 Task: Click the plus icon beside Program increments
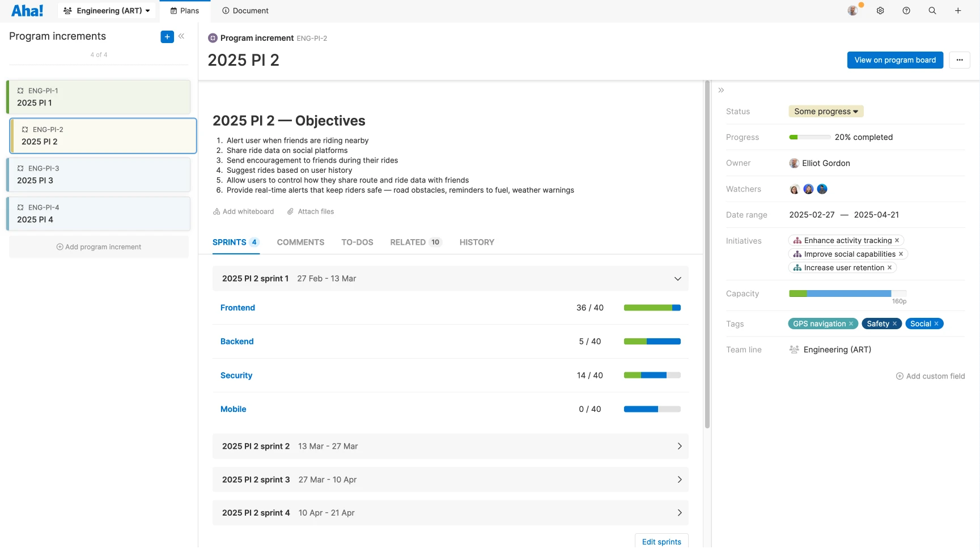point(167,36)
